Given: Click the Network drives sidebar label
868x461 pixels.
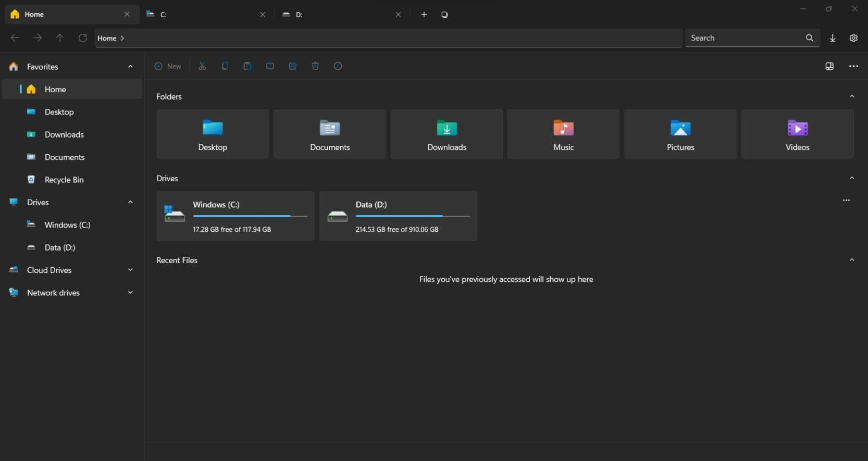Looking at the screenshot, I should click(54, 293).
